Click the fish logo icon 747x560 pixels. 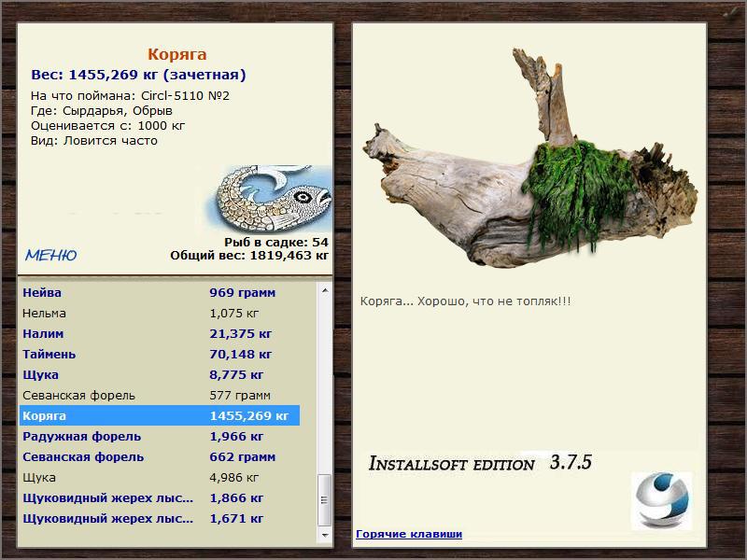click(x=269, y=199)
